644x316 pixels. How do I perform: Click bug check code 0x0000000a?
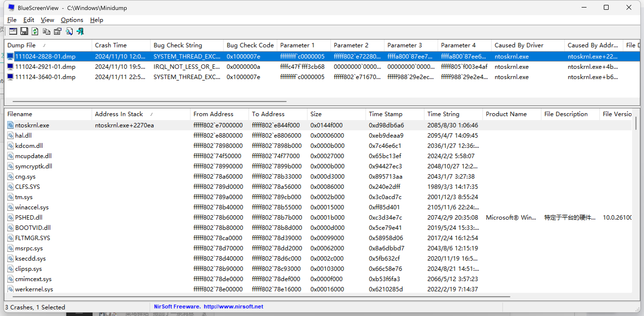243,67
